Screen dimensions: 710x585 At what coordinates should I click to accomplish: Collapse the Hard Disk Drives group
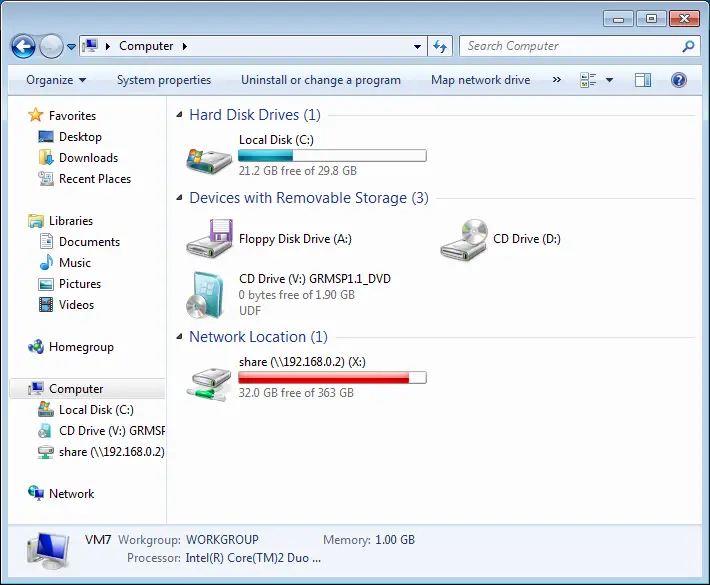(x=179, y=115)
